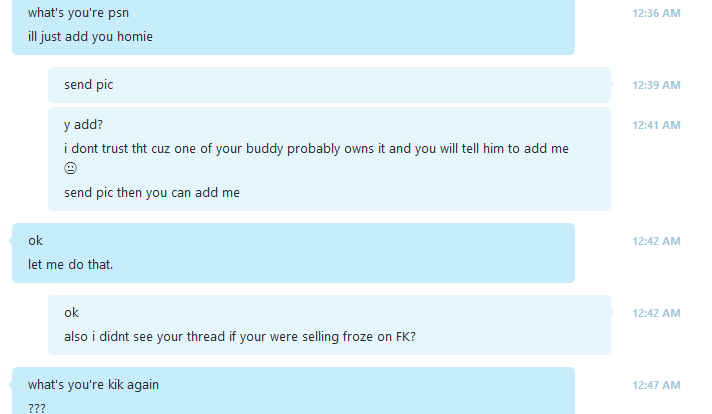The image size is (712, 414).
Task: Click the neutral face emoji
Action: (x=70, y=168)
